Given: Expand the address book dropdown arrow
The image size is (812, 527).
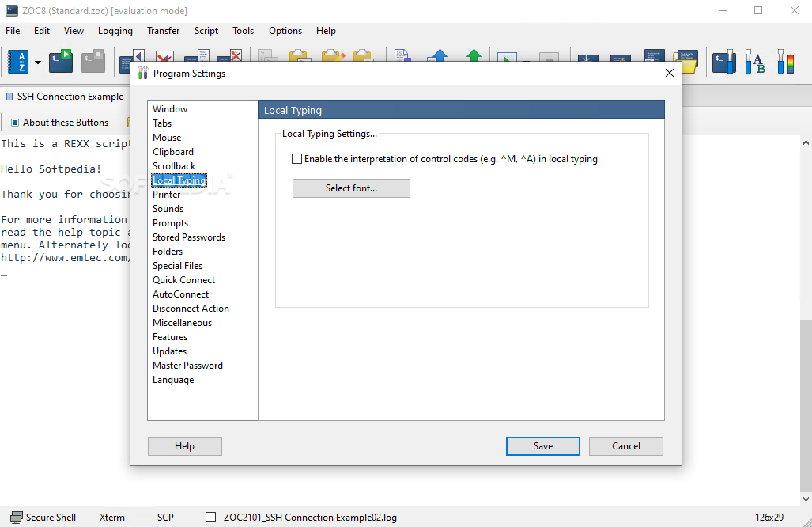Looking at the screenshot, I should click(x=38, y=63).
